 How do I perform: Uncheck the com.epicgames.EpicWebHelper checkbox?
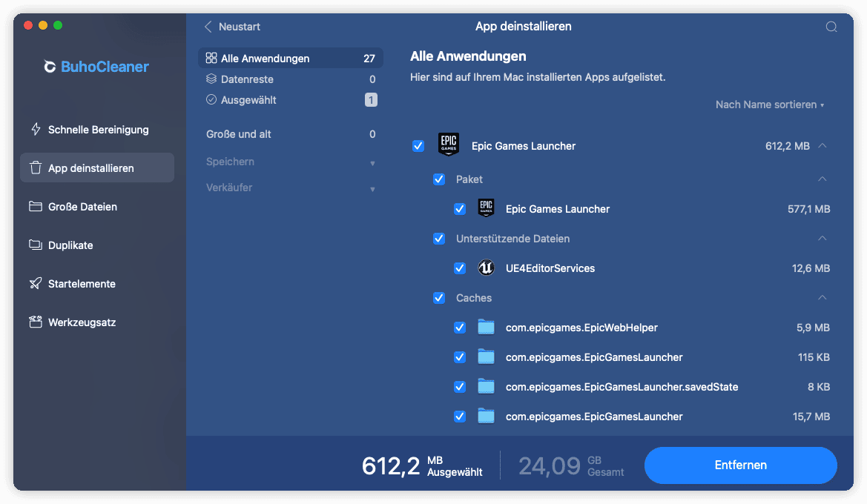[460, 327]
